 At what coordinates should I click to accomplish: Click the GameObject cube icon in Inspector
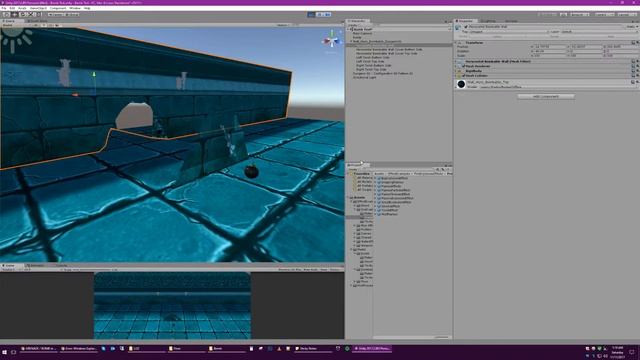458,27
